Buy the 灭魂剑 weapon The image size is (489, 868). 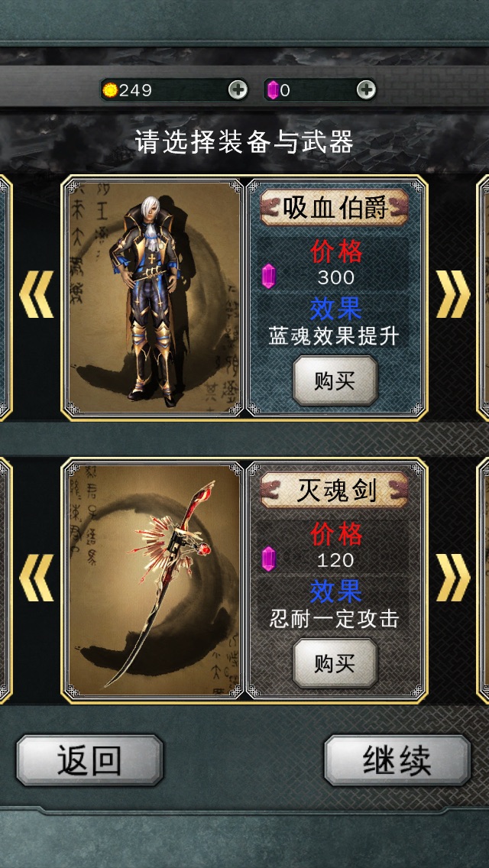pyautogui.click(x=335, y=663)
